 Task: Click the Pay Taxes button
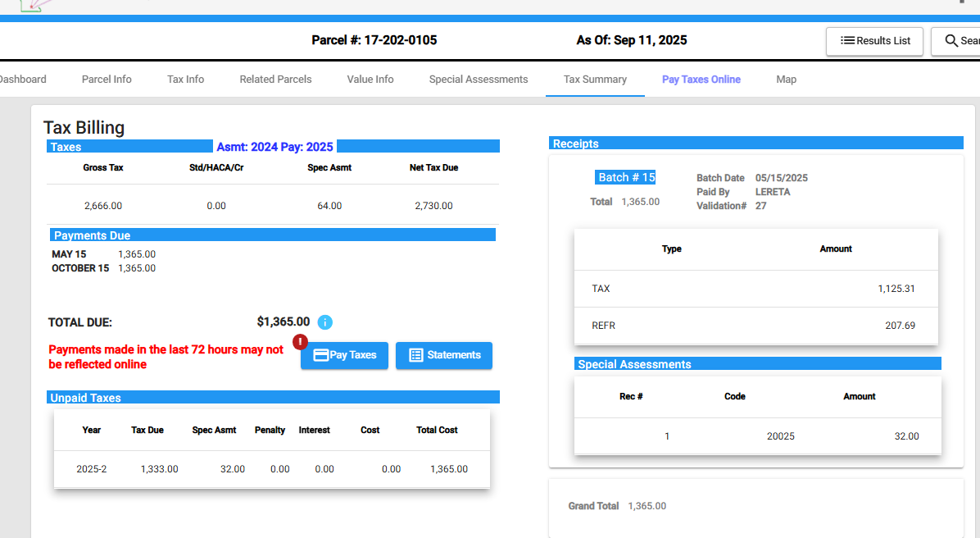[x=344, y=355]
